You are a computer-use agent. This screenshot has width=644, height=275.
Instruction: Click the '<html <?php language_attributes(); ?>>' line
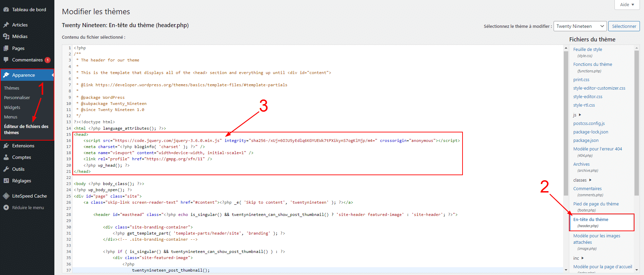[x=120, y=128]
